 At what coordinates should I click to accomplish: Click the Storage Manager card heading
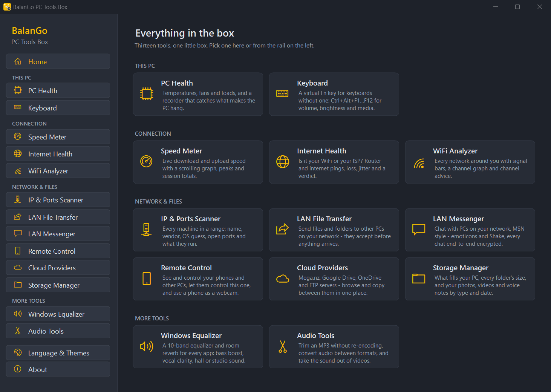(461, 268)
